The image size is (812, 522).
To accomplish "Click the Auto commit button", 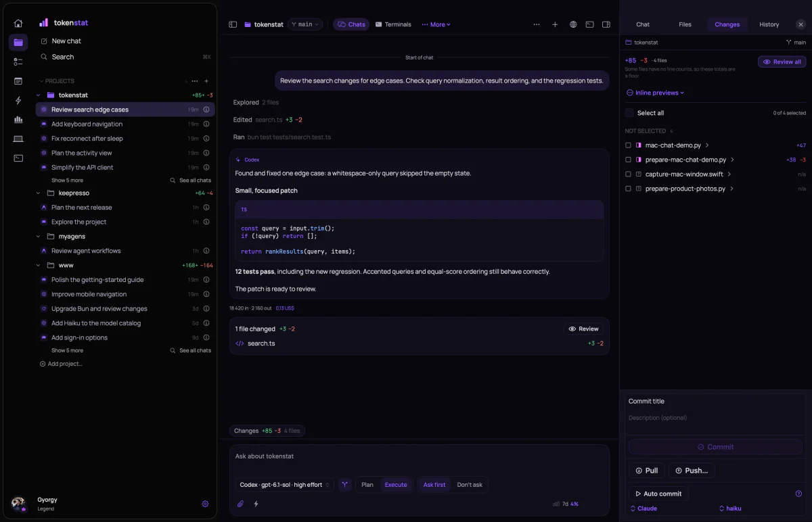I will click(x=658, y=494).
